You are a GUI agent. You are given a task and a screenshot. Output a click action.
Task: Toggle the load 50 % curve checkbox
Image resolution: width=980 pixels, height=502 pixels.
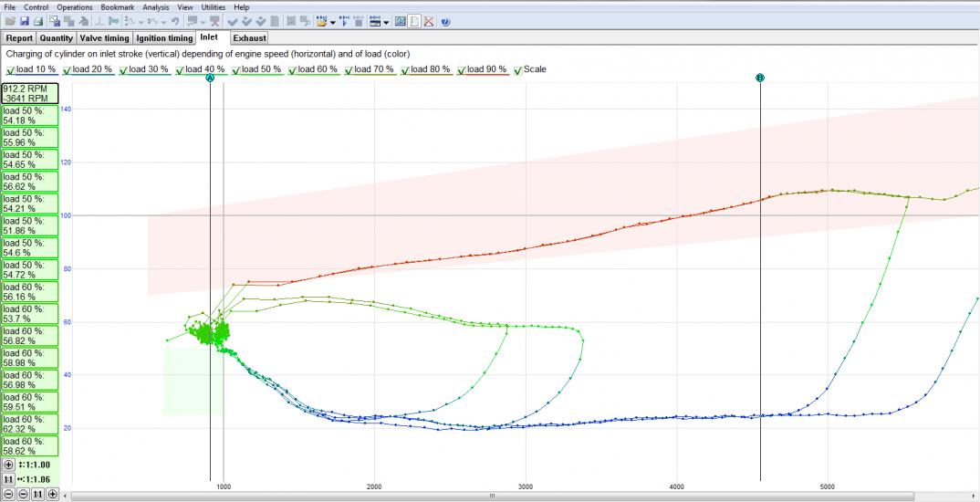[x=236, y=70]
